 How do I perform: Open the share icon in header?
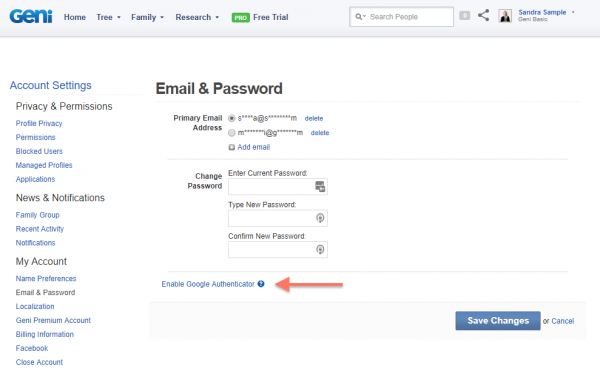coord(484,15)
